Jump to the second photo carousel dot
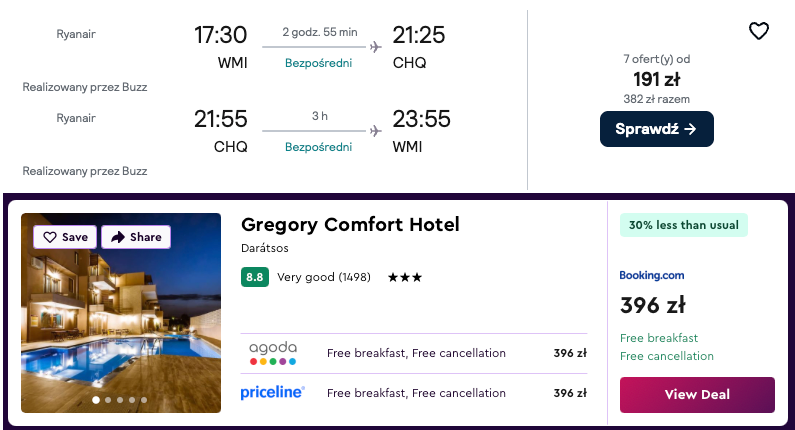The width and height of the screenshot is (795, 430). [x=108, y=400]
